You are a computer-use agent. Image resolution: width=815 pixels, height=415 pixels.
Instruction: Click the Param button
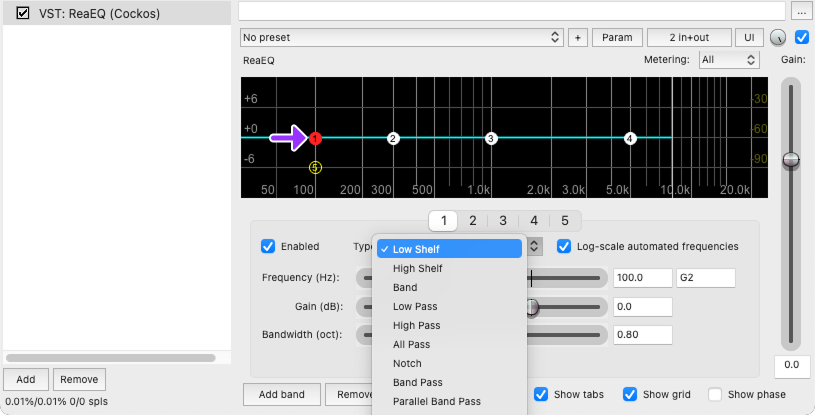617,37
